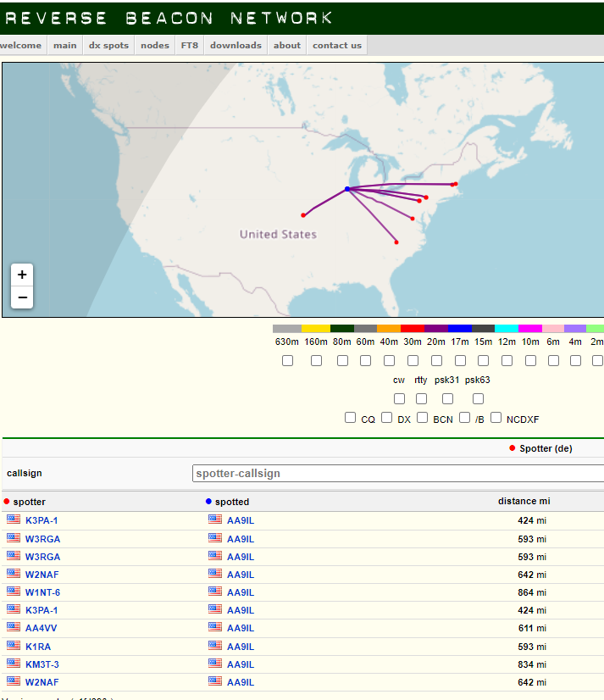This screenshot has width=604, height=700.
Task: Open the dx spots menu tab
Action: click(x=108, y=46)
